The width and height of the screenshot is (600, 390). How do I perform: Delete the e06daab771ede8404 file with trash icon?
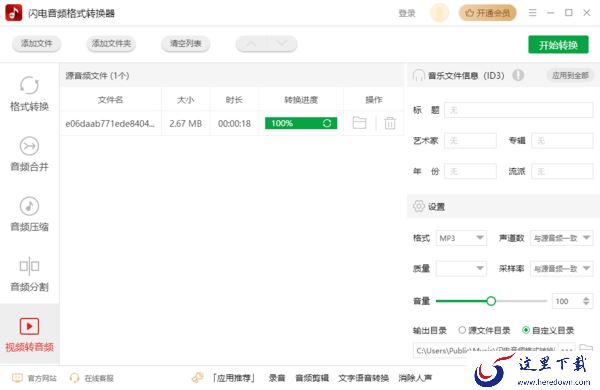(x=390, y=123)
